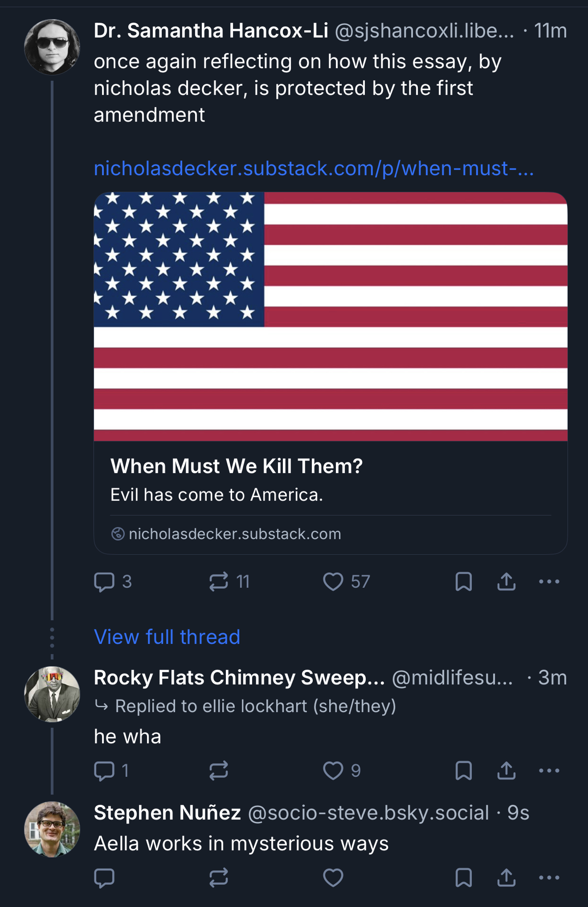Share the Samantha Hancox-Li post
This screenshot has width=588, height=907.
[506, 582]
